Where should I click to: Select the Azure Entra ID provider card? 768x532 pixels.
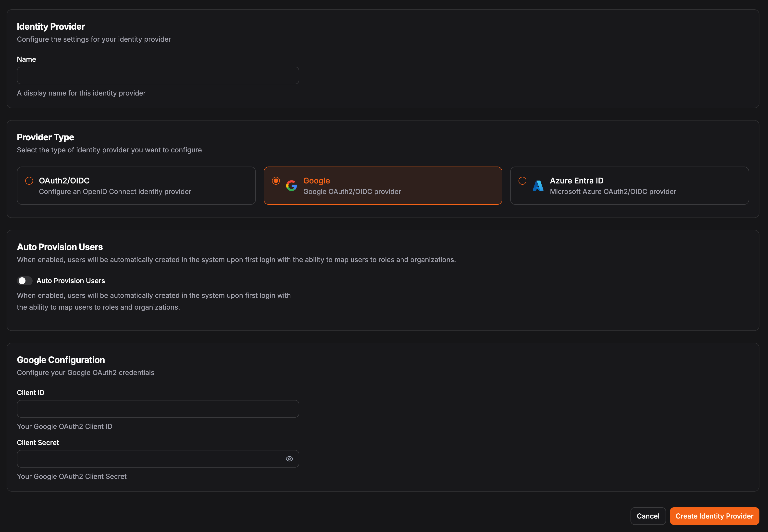629,185
